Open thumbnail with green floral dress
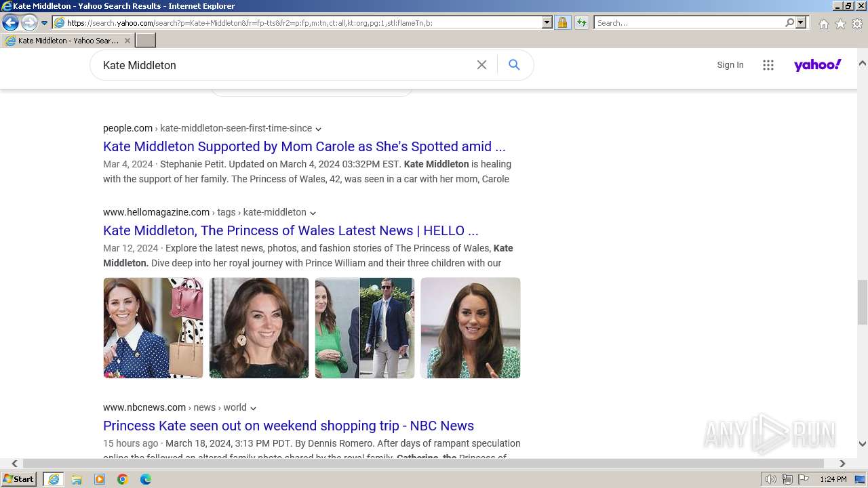 click(x=471, y=328)
